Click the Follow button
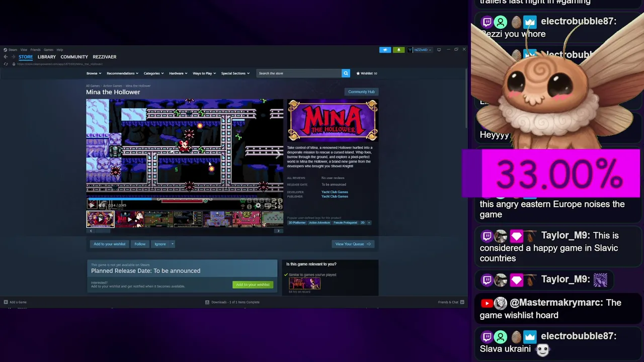 pos(140,244)
